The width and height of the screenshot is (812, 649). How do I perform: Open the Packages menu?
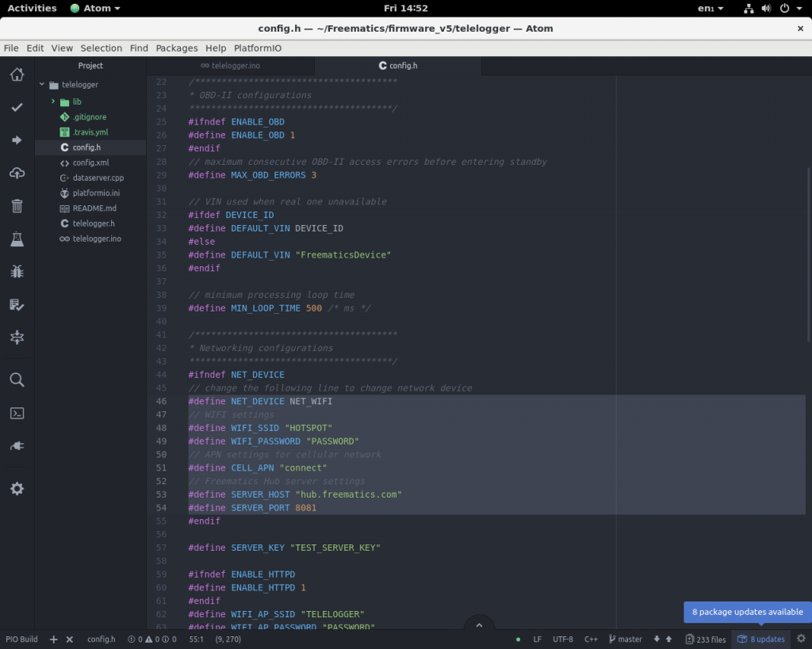pos(176,48)
